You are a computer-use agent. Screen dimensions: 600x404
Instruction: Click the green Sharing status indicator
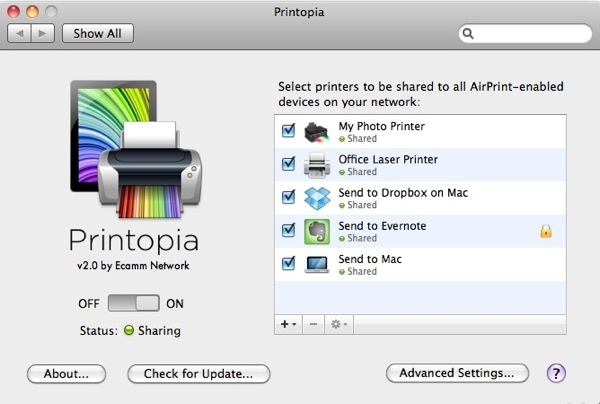pos(129,330)
